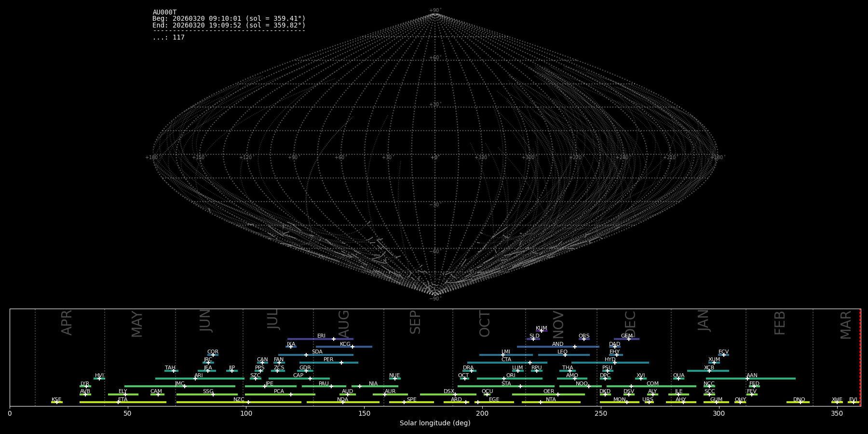Click the NDA shower label
This screenshot has height=434, width=868.
coord(342,400)
